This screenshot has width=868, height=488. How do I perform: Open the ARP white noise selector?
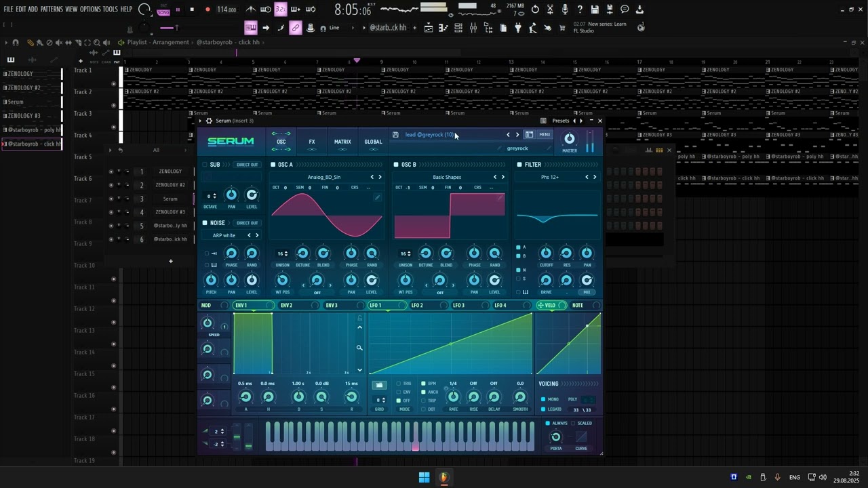tap(224, 235)
